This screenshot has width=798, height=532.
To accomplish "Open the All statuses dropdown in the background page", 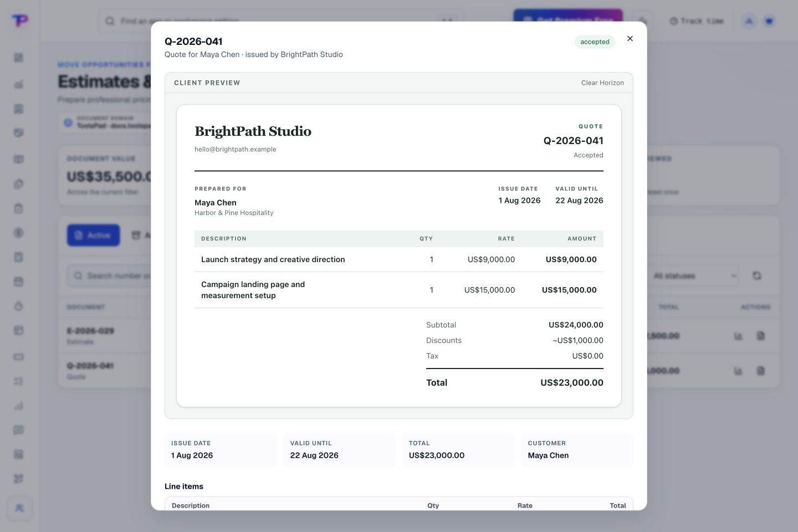I will pyautogui.click(x=693, y=275).
